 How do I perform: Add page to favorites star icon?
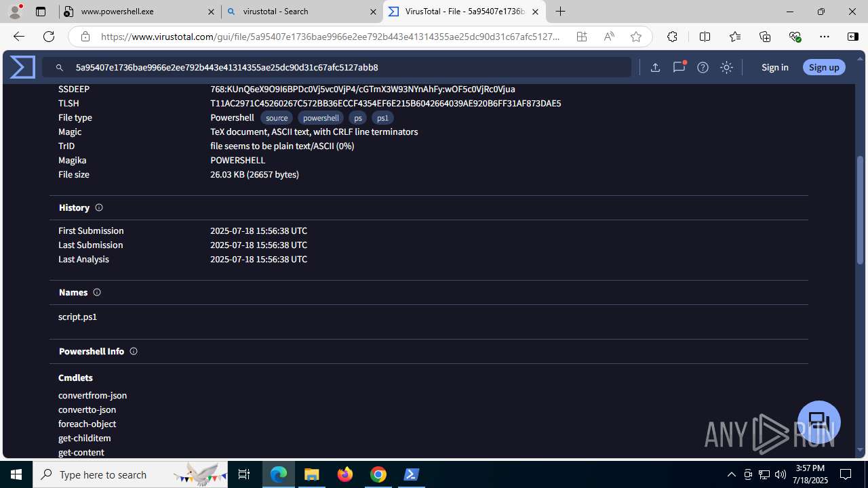point(636,37)
